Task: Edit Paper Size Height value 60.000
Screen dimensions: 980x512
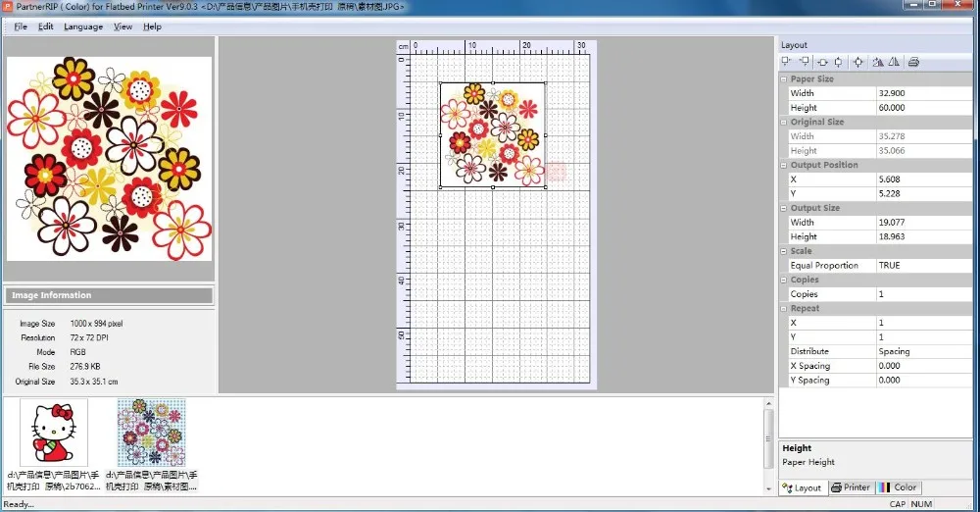Action: (x=924, y=108)
